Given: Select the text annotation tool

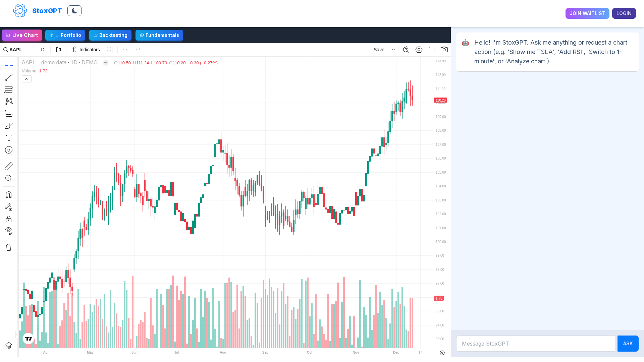Looking at the screenshot, I should click(x=9, y=138).
